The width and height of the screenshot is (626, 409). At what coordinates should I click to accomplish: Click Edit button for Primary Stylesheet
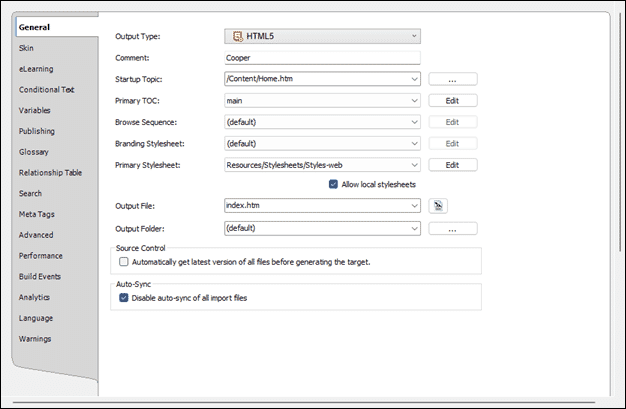[453, 165]
